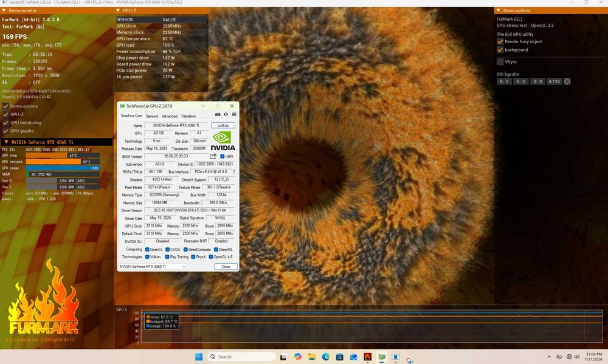Viewport: 608px width, 364px height.
Task: Click the Board power draw 162 W value
Action: (168, 64)
